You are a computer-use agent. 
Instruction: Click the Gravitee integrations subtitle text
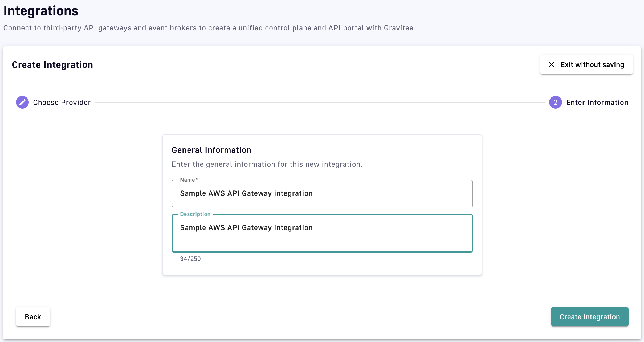pyautogui.click(x=208, y=28)
